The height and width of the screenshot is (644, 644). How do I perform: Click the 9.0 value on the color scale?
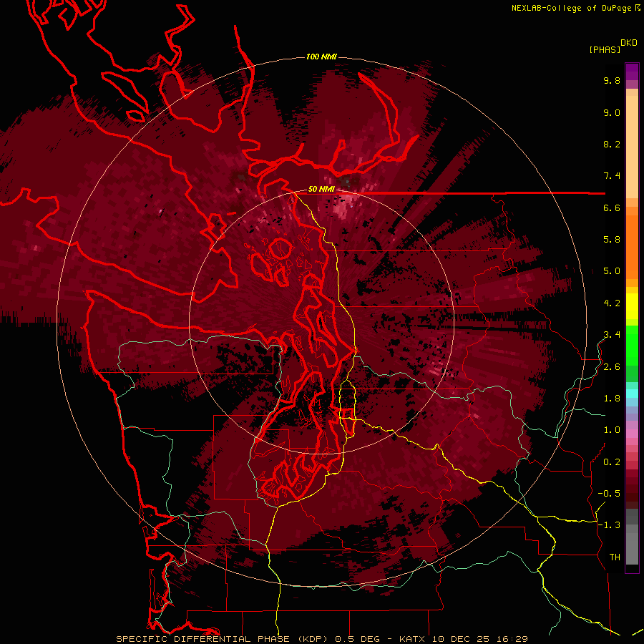[x=612, y=112]
